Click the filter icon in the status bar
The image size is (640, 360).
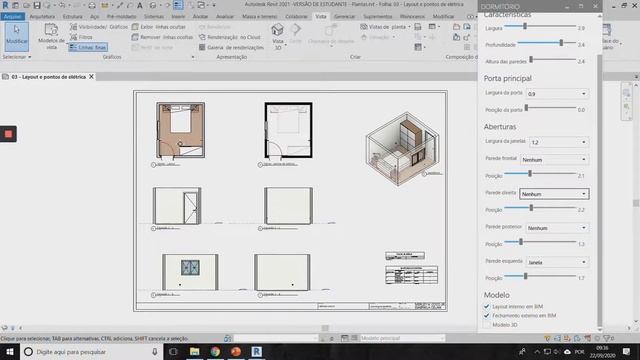[x=607, y=338]
